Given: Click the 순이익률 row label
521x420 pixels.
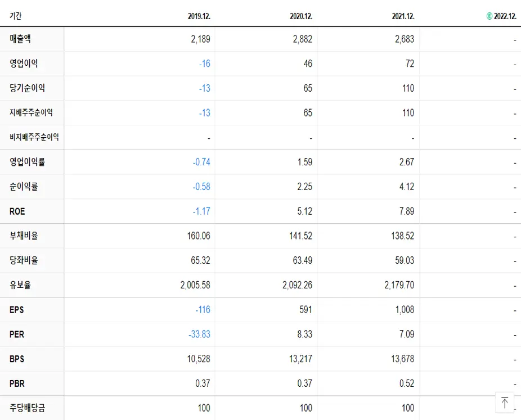Looking at the screenshot, I should pos(24,186).
